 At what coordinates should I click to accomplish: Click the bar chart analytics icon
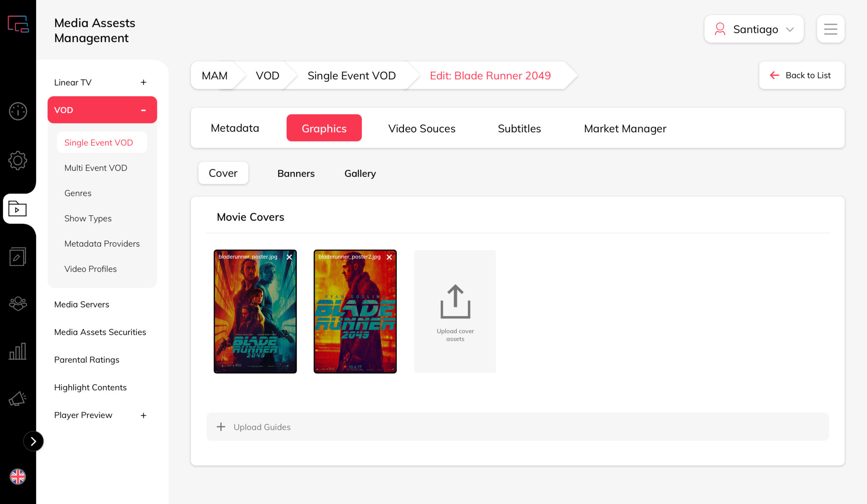(18, 351)
